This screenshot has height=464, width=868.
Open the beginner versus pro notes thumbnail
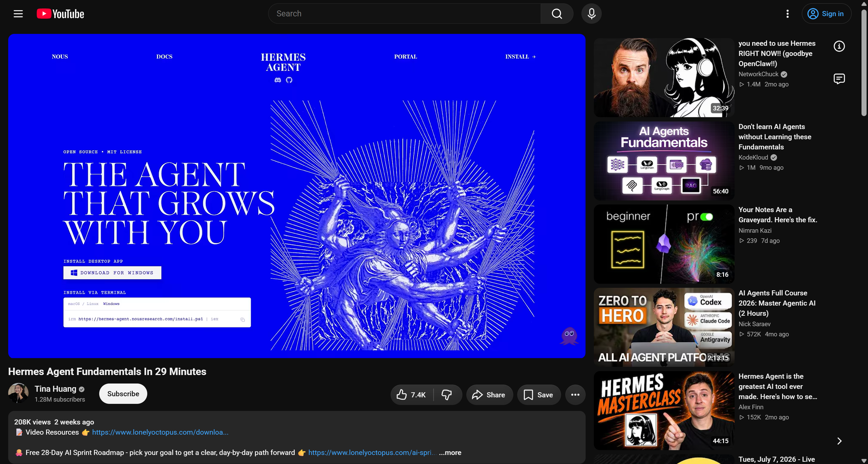click(664, 244)
